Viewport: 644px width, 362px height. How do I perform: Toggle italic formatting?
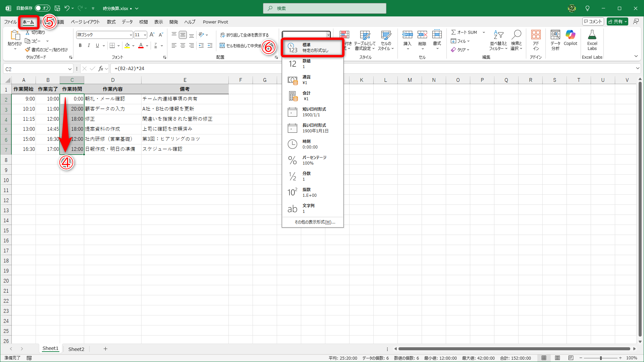tap(89, 45)
